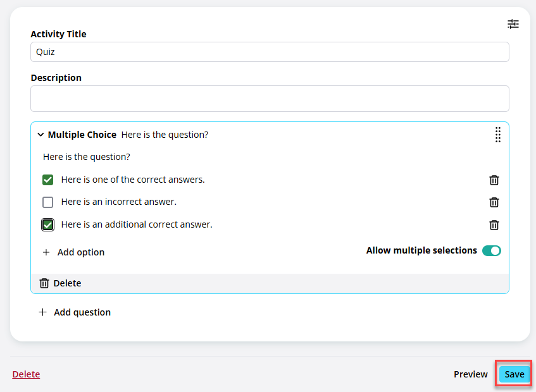This screenshot has height=392, width=536.
Task: Uncheck 'Here is an additional correct answer'
Action: pos(48,224)
